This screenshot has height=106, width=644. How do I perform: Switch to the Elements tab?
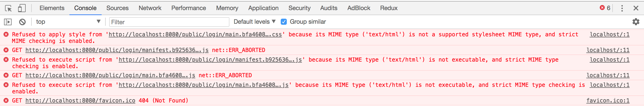52,8
